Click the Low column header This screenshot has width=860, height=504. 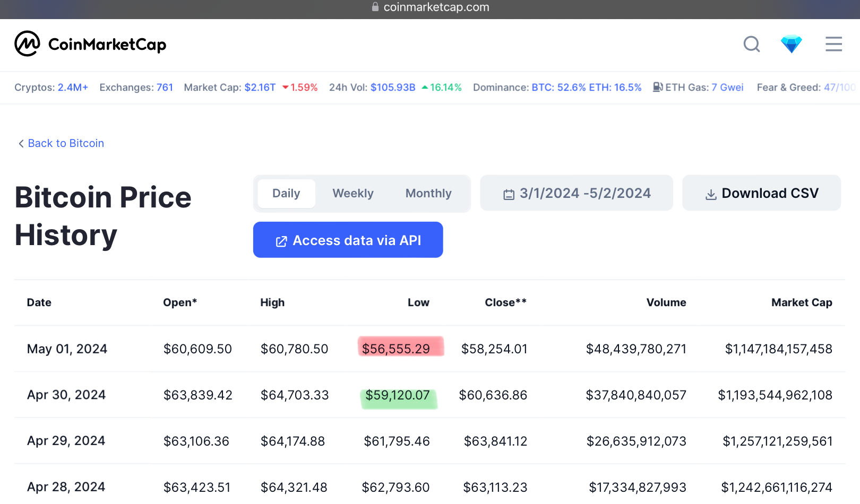tap(418, 302)
